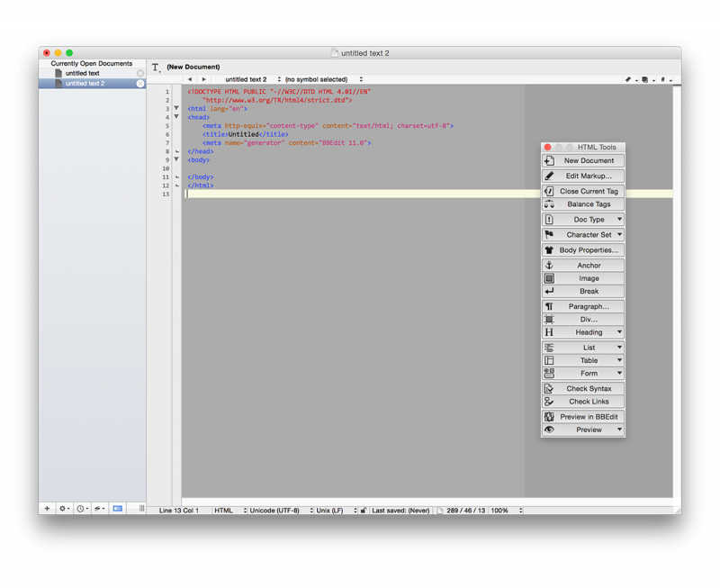720x588 pixels.
Task: Open the Unicode (UTF-8) encoding popup
Action: tap(277, 511)
